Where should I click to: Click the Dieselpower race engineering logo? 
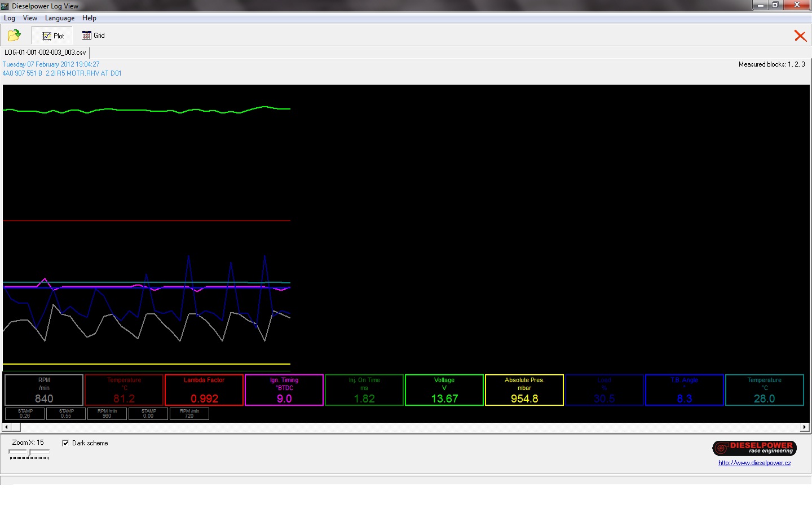pyautogui.click(x=754, y=448)
